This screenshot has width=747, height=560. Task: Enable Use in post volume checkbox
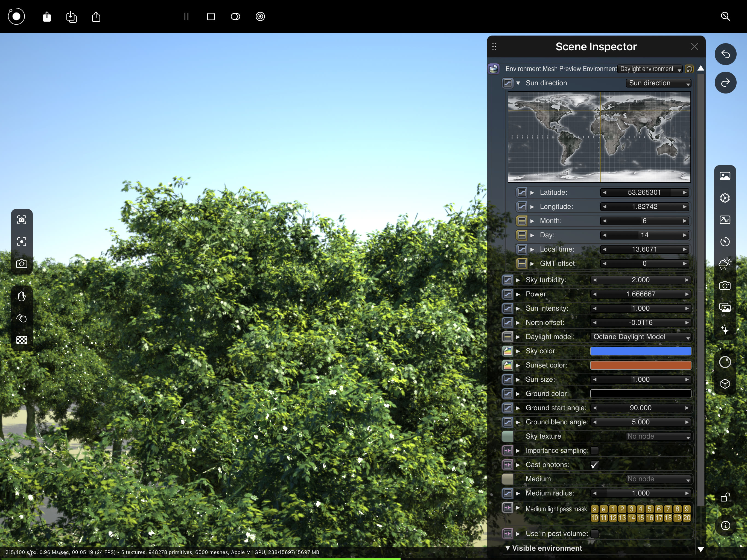tap(594, 534)
